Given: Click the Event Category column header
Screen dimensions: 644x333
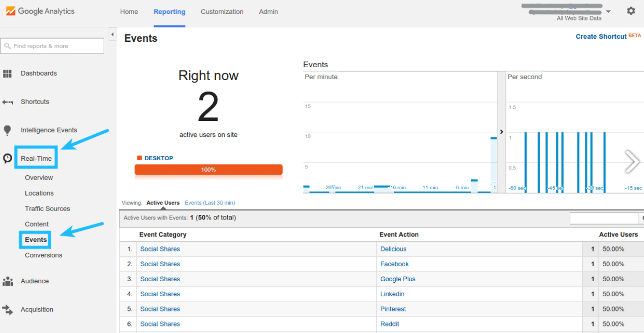Looking at the screenshot, I should tap(163, 234).
